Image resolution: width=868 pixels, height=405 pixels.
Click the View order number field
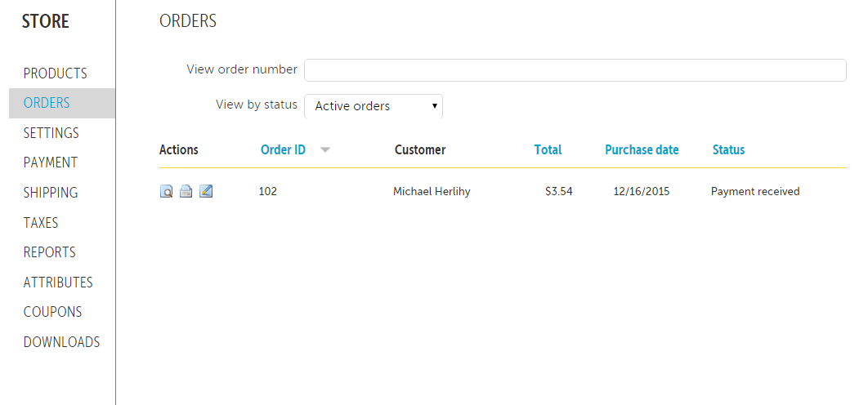pyautogui.click(x=575, y=70)
